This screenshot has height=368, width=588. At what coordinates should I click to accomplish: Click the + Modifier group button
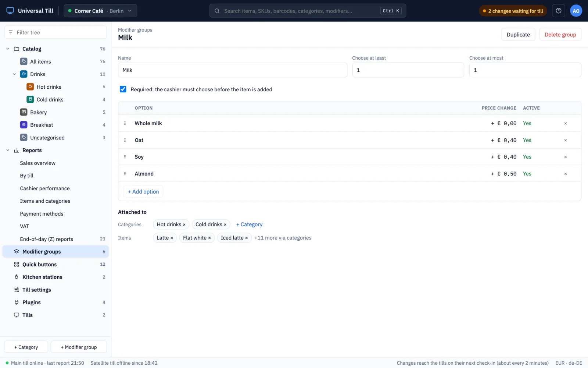(x=79, y=347)
